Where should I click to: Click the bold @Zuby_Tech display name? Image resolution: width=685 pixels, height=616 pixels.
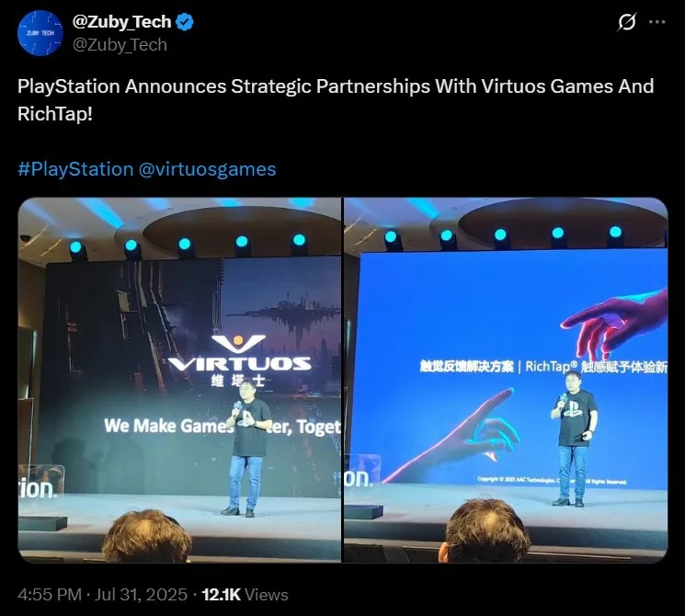point(121,22)
